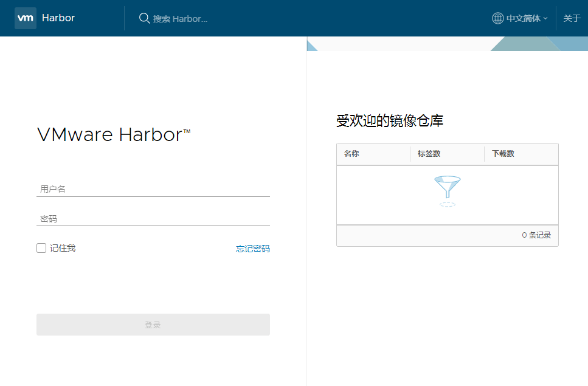Click the 用户名 username field
The width and height of the screenshot is (588, 386).
click(153, 189)
